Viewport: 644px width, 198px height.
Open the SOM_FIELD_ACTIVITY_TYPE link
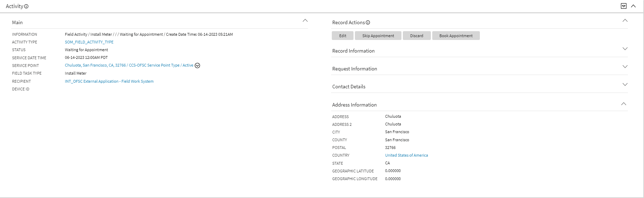click(x=89, y=42)
